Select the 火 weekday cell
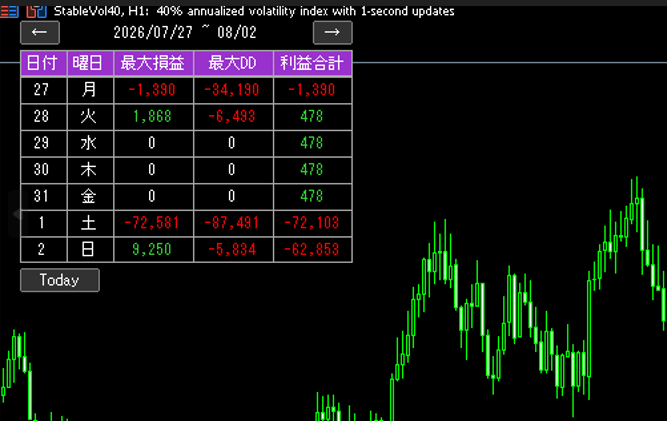The width and height of the screenshot is (667, 421). click(90, 117)
